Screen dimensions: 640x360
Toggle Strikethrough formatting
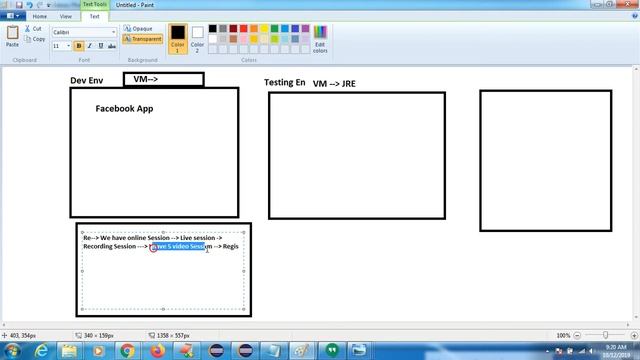pos(112,46)
